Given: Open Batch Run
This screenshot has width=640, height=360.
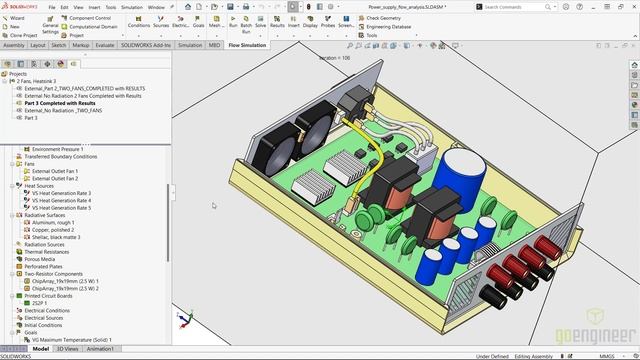Looking at the screenshot, I should tap(246, 25).
